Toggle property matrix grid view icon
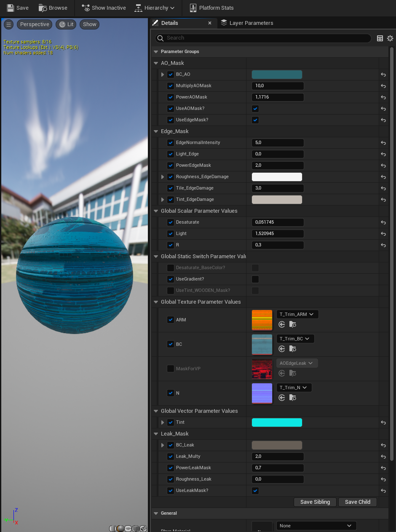The height and width of the screenshot is (532, 396). (x=380, y=38)
